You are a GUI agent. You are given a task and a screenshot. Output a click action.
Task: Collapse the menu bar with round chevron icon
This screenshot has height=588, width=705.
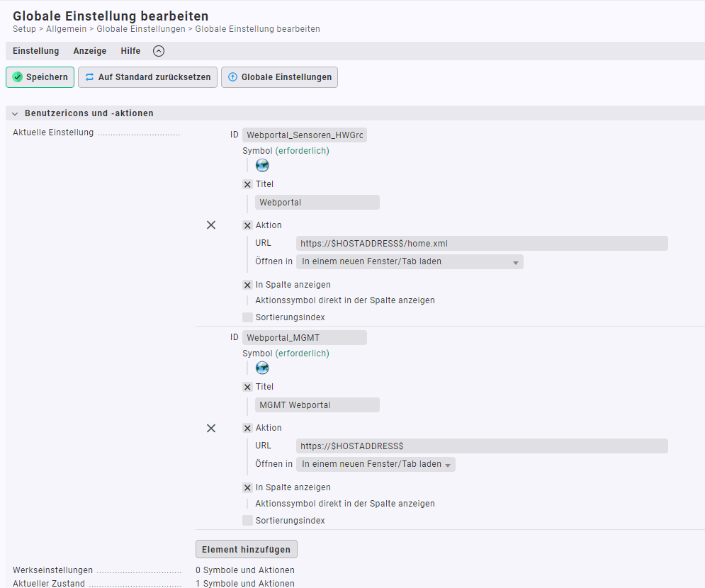click(159, 51)
